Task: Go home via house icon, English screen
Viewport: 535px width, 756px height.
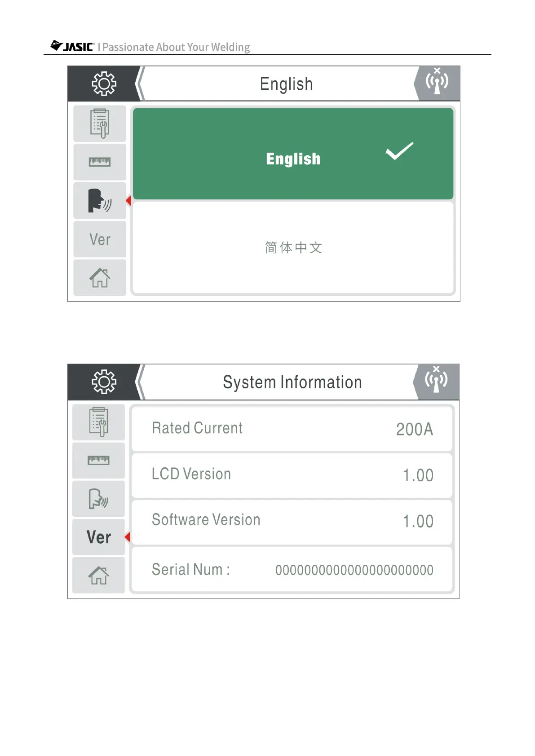Action: (x=100, y=277)
